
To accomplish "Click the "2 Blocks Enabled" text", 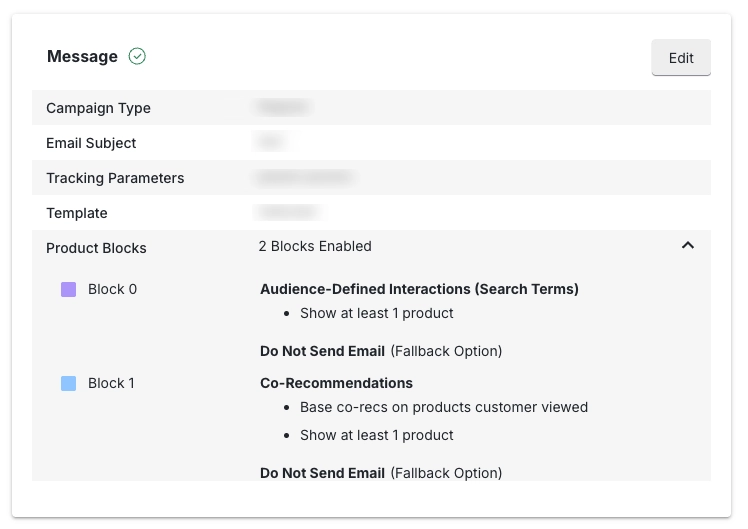I will (x=315, y=246).
